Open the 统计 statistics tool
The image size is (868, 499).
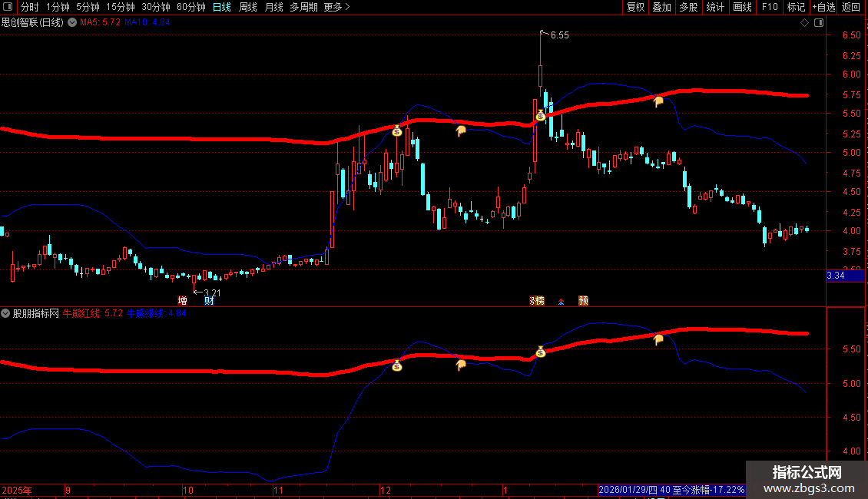(x=715, y=7)
